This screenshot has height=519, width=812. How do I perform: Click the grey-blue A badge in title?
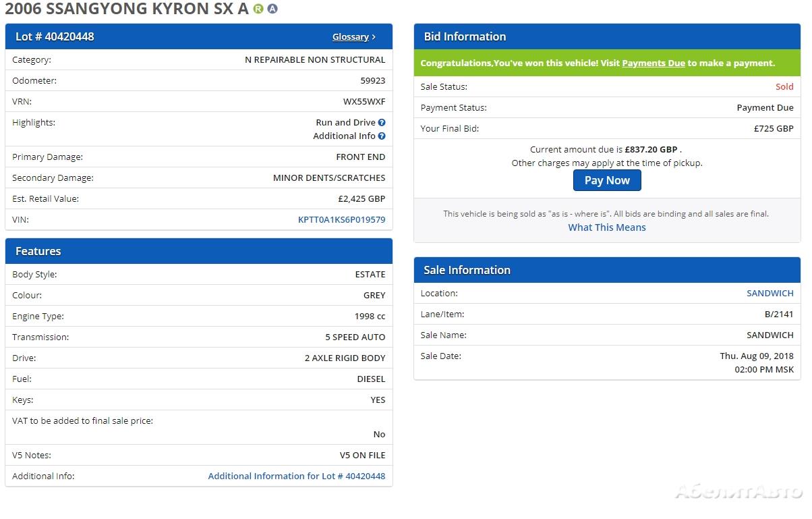click(272, 9)
